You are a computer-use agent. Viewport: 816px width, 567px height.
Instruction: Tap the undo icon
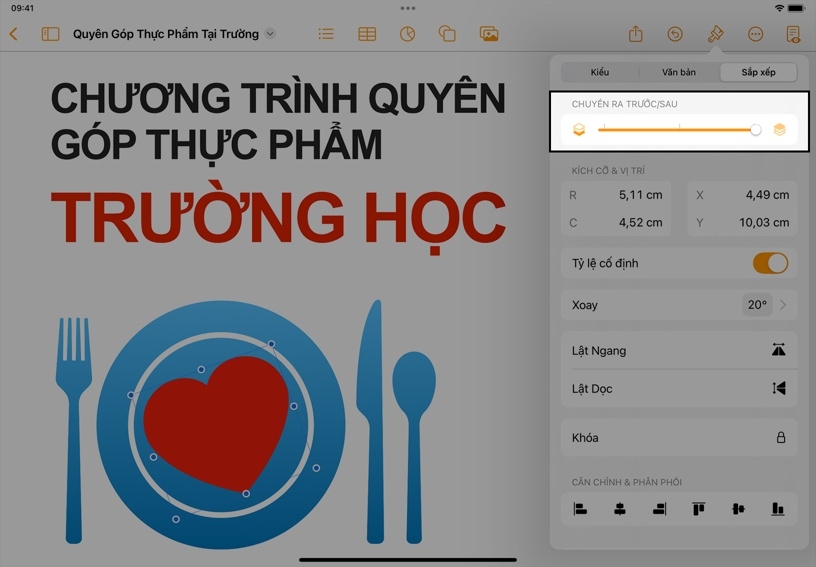tap(675, 34)
